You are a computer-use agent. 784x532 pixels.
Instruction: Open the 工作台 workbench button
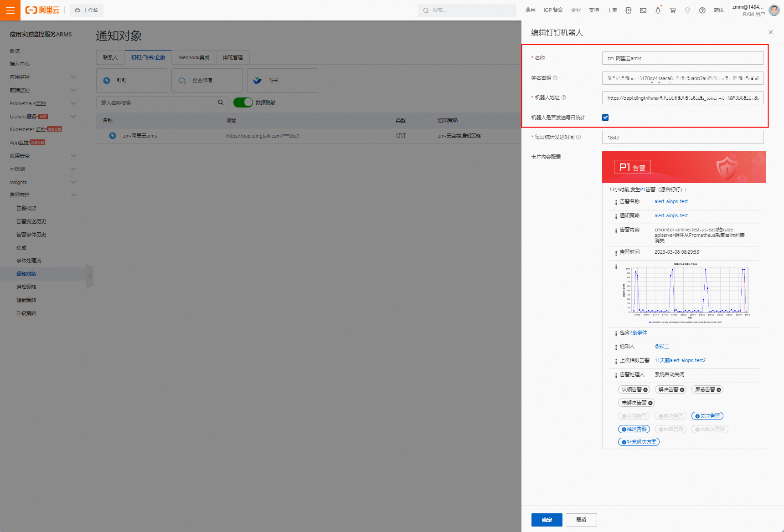87,10
